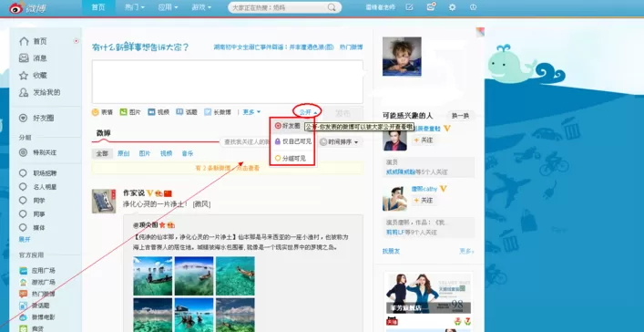View new posts notice 有2条新微博

coord(227,168)
